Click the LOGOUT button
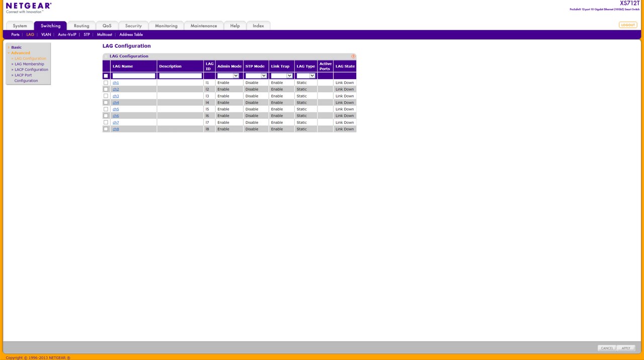 628,25
